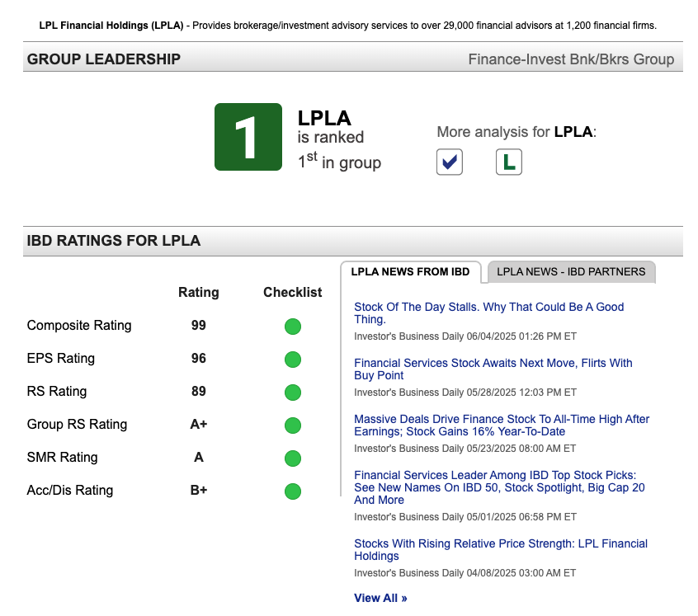The width and height of the screenshot is (698, 616).
Task: Click the EPS Rating label
Action: (61, 358)
